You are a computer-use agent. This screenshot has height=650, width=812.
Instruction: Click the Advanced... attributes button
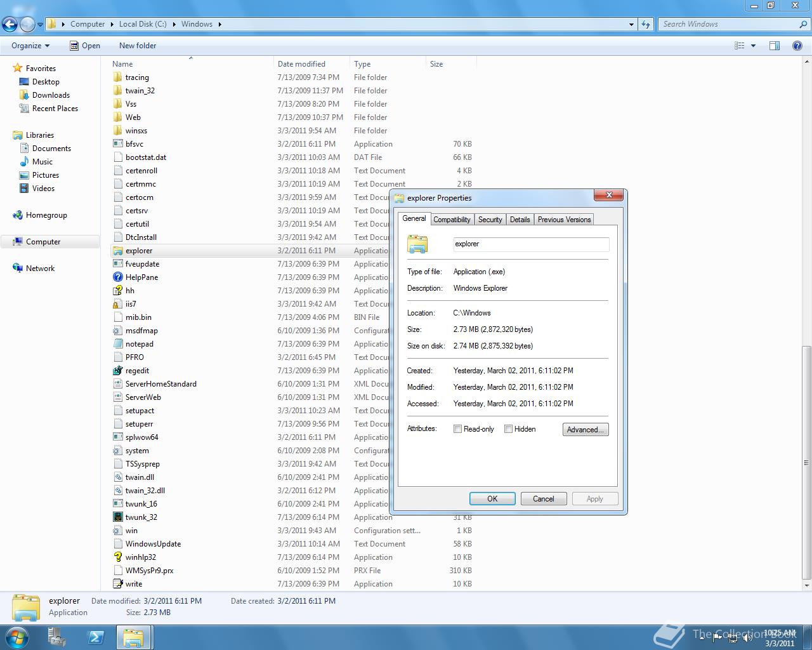click(586, 430)
